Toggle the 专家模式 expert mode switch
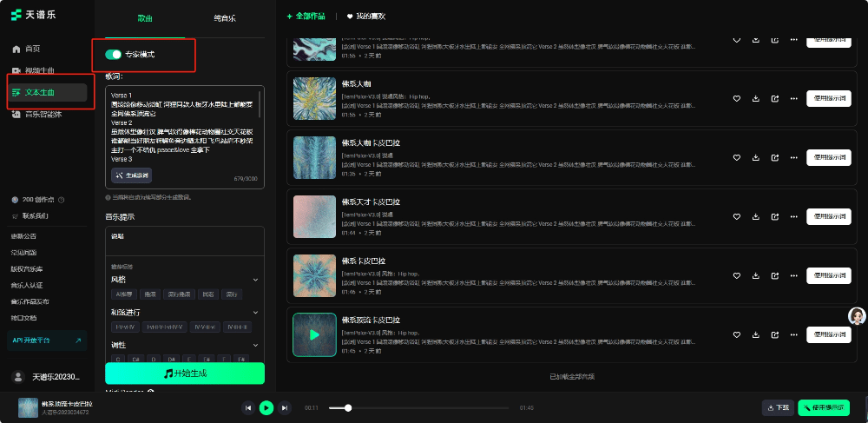868x423 pixels. (113, 55)
